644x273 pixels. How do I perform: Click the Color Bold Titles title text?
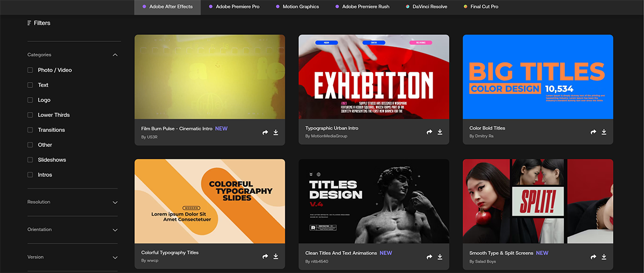(x=487, y=128)
